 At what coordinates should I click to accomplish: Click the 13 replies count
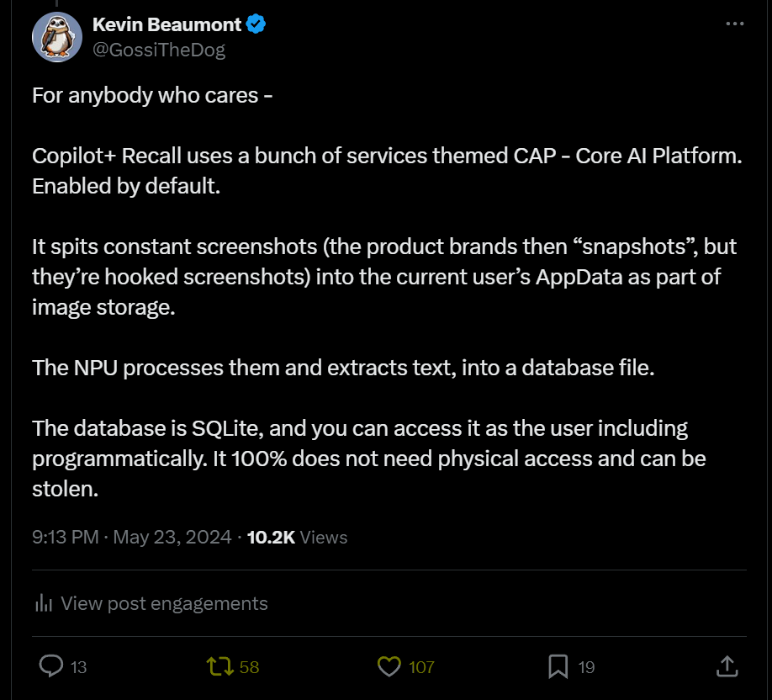[78, 667]
